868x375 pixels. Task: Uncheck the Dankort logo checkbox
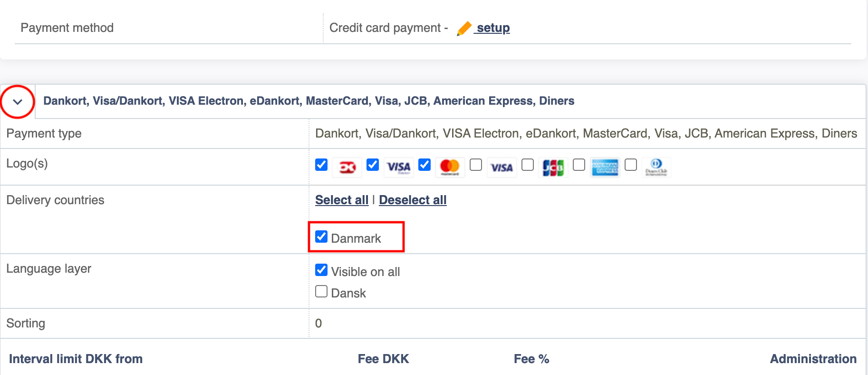click(321, 165)
